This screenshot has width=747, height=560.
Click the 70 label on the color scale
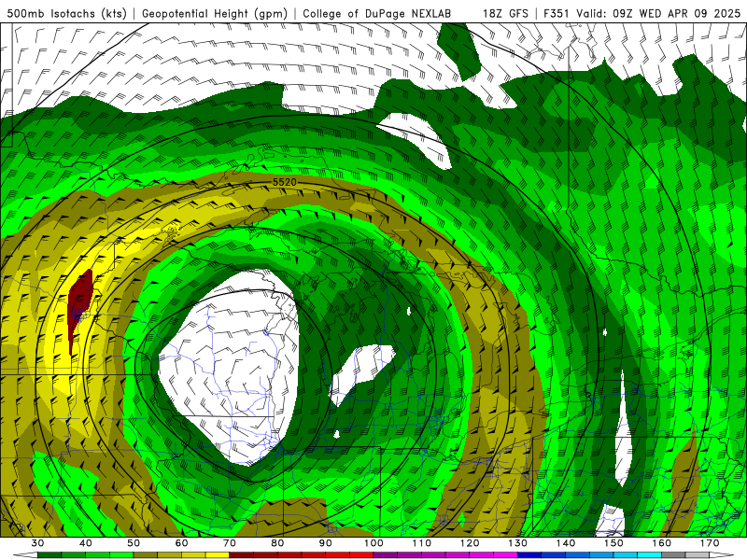point(230,543)
